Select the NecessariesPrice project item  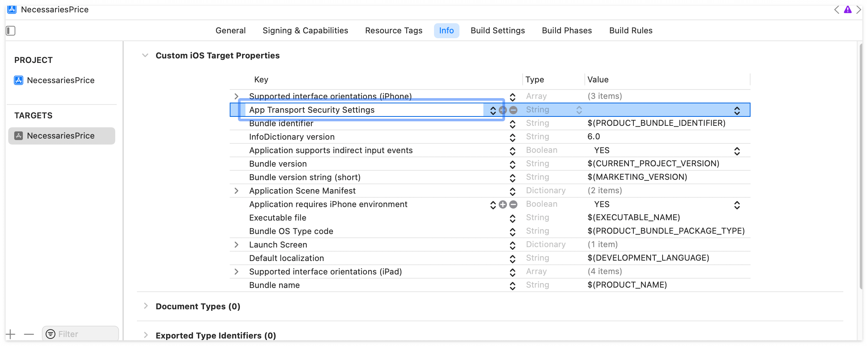61,81
